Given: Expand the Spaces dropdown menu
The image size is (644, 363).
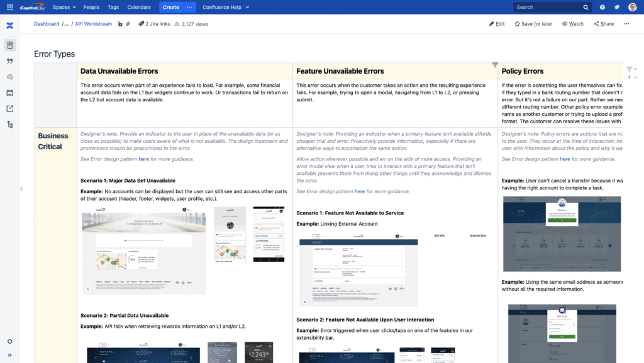Looking at the screenshot, I should [x=64, y=7].
